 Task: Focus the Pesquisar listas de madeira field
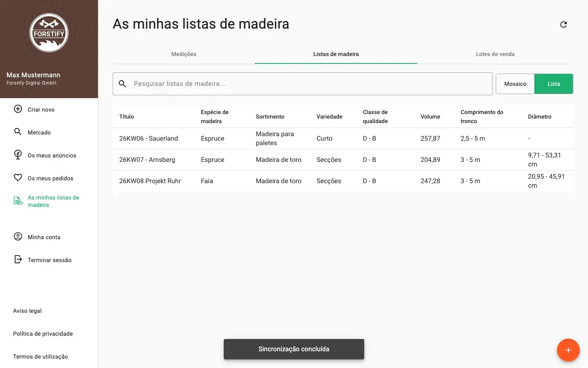point(303,84)
